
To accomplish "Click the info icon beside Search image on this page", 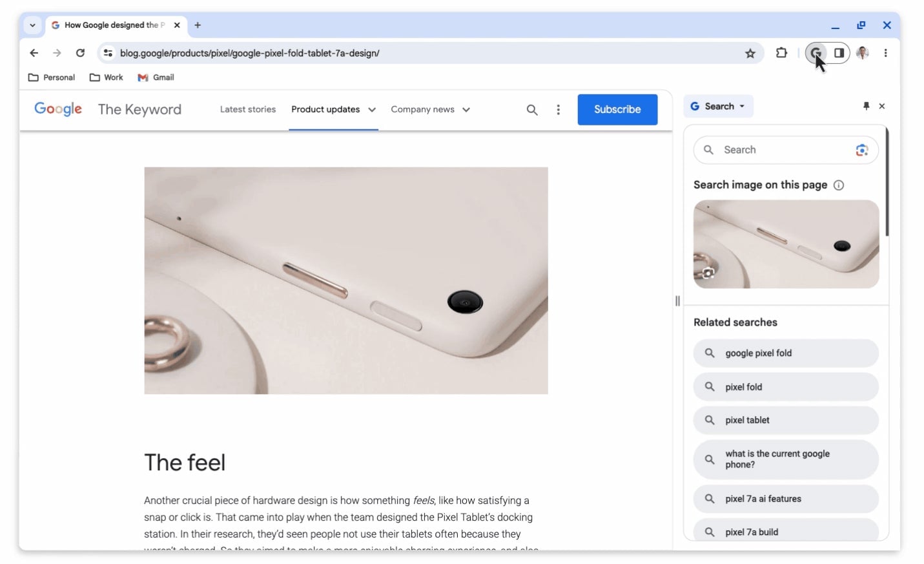I will pos(838,185).
